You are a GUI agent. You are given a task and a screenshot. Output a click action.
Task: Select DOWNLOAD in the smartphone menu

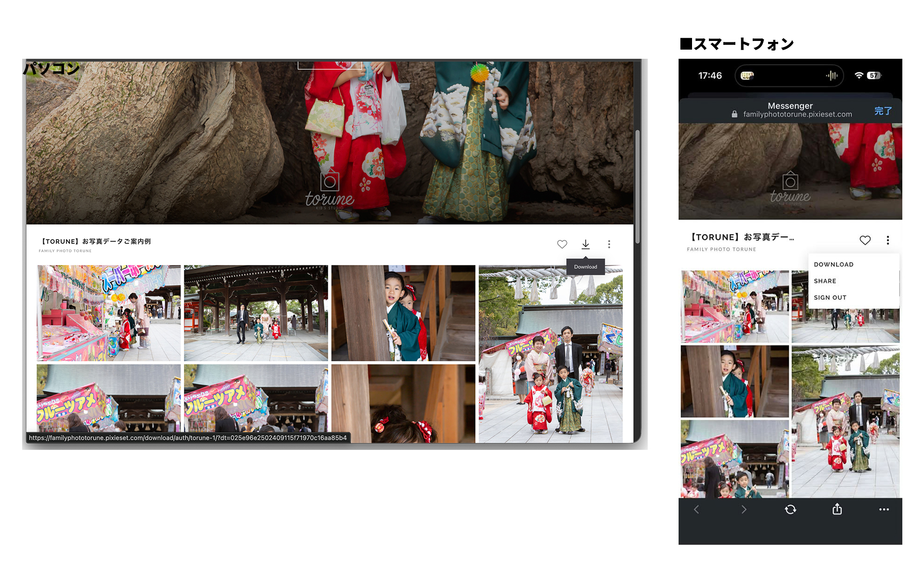click(834, 264)
